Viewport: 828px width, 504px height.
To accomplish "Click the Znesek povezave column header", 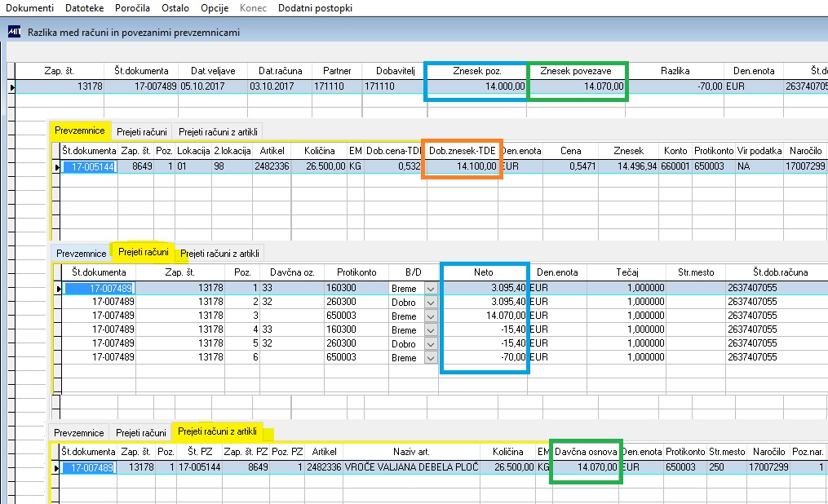I will [x=576, y=71].
